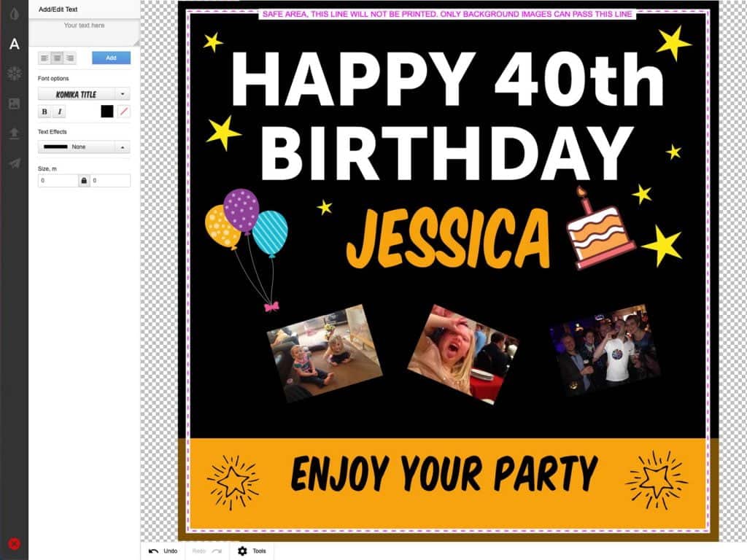Open the Tools menu

[x=252, y=551]
